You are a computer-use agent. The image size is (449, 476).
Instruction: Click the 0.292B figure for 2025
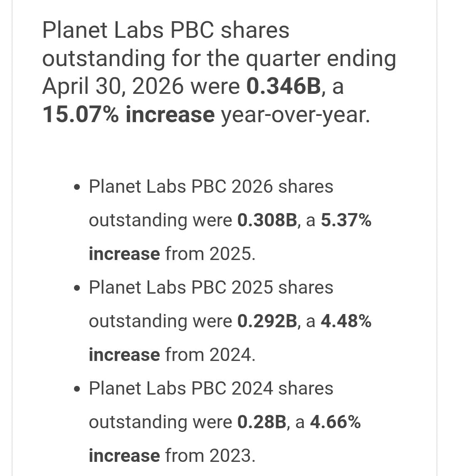point(267,321)
